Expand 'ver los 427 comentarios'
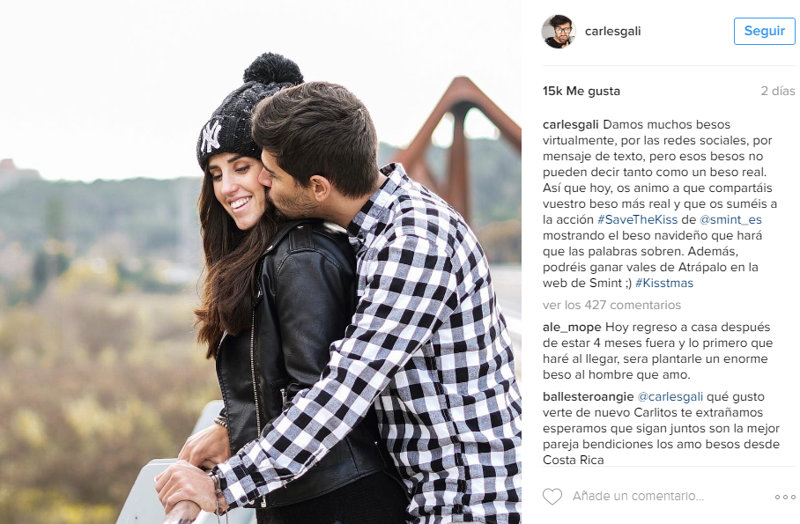Viewport: 800px width, 524px height. click(612, 305)
